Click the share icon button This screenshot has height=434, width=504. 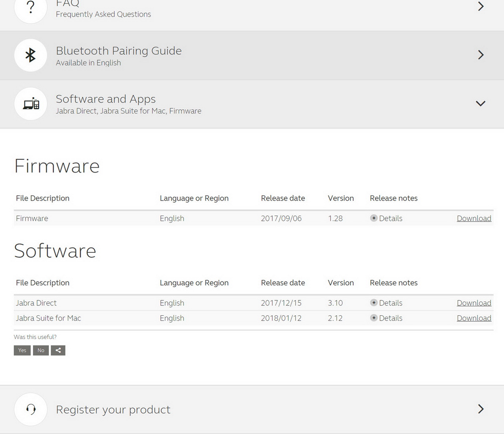(58, 350)
